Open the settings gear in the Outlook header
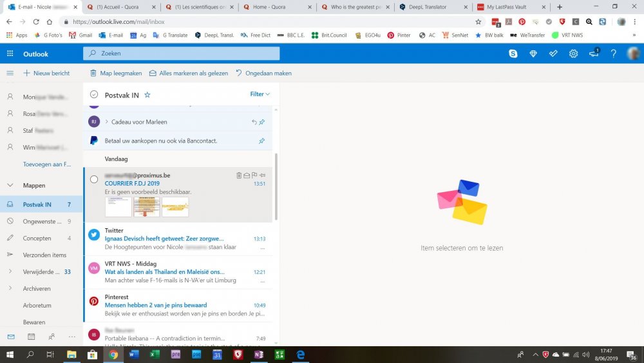The height and width of the screenshot is (363, 644). click(573, 54)
